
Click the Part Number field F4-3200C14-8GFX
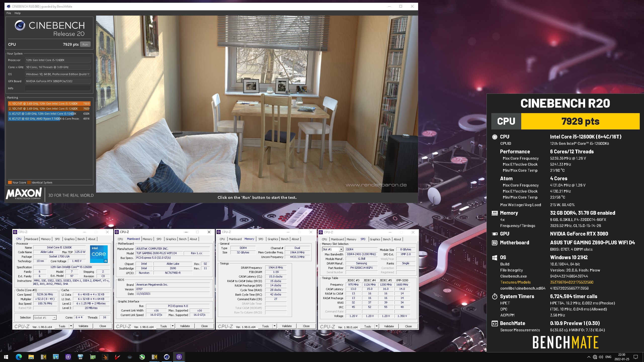pos(361,268)
